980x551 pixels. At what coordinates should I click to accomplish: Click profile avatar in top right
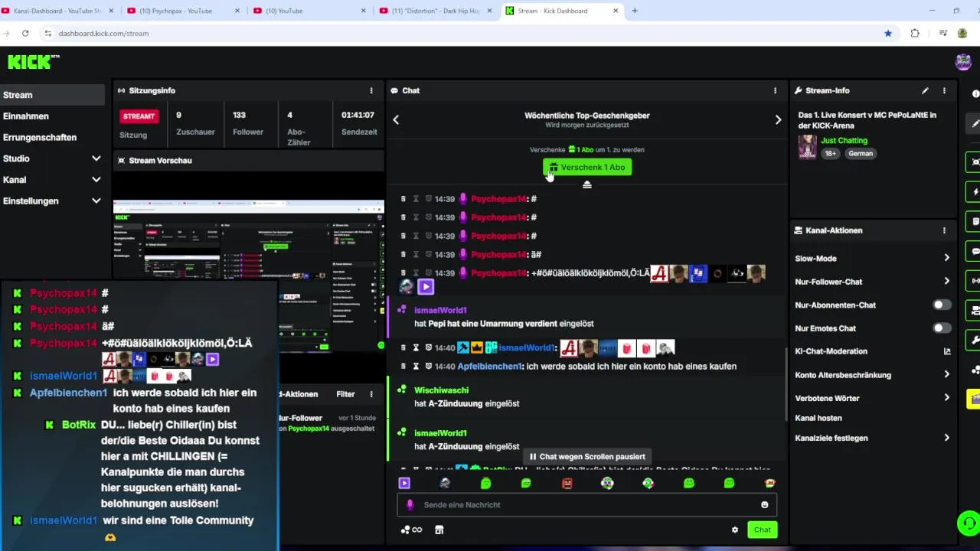(x=963, y=62)
